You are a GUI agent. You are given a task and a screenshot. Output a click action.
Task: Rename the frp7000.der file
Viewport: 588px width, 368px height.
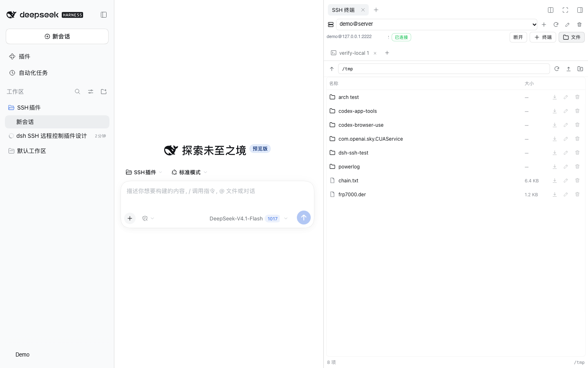pyautogui.click(x=566, y=194)
